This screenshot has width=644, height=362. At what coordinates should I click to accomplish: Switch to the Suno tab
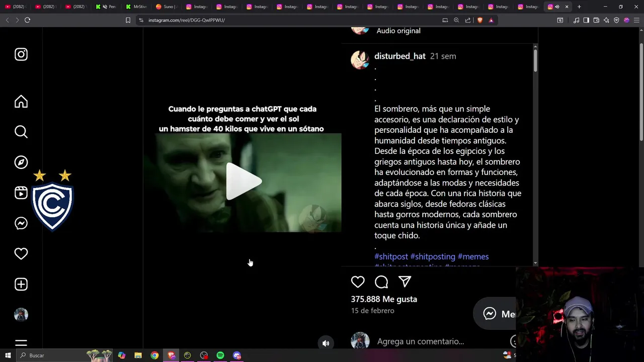point(167,7)
